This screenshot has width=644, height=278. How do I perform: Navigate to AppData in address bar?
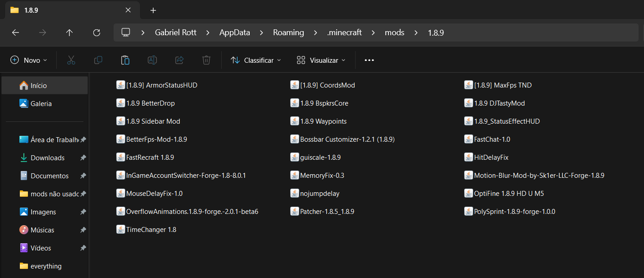tap(235, 32)
